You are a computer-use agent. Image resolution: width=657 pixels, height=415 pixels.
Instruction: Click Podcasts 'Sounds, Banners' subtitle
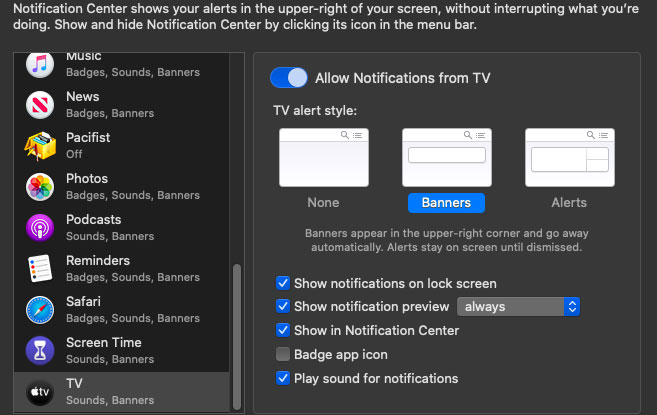[x=110, y=236]
